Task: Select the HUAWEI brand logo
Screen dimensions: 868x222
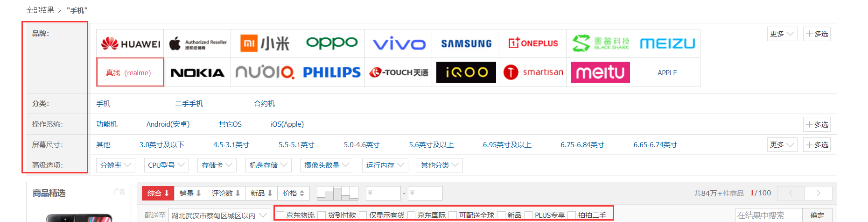Action: pyautogui.click(x=130, y=43)
